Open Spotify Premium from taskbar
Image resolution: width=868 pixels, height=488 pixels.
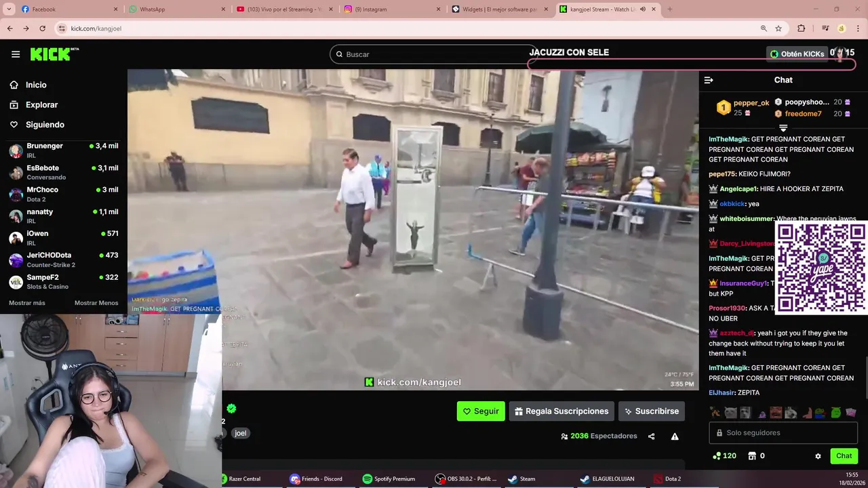click(x=389, y=479)
